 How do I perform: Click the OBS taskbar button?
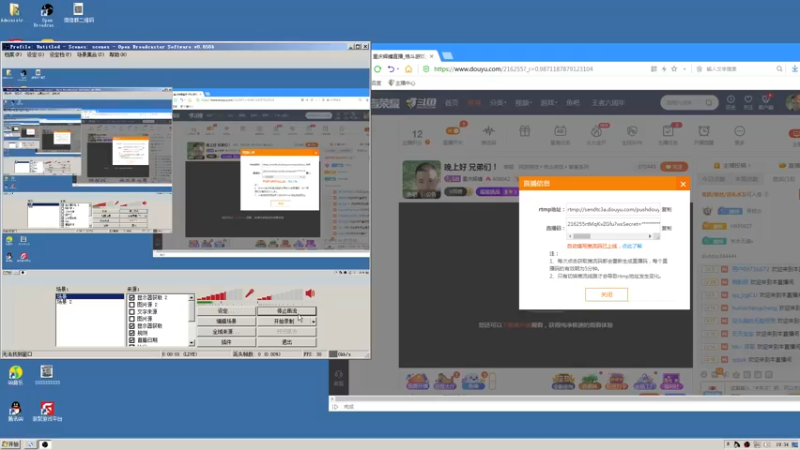(45, 444)
